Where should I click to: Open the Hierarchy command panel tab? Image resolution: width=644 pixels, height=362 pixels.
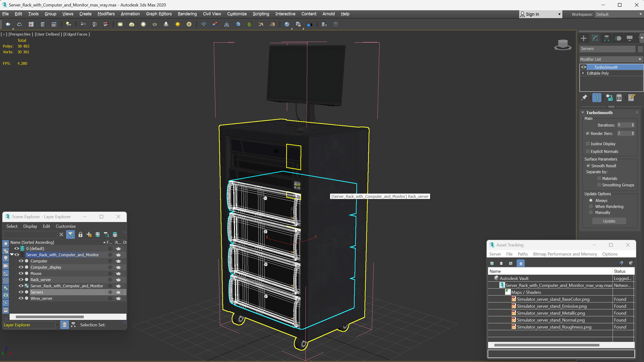point(607,38)
